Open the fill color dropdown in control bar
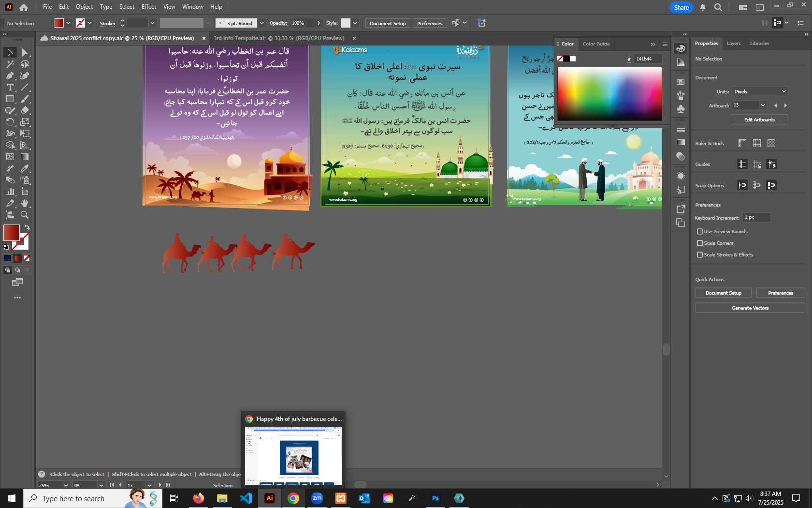The width and height of the screenshot is (812, 508). point(68,23)
